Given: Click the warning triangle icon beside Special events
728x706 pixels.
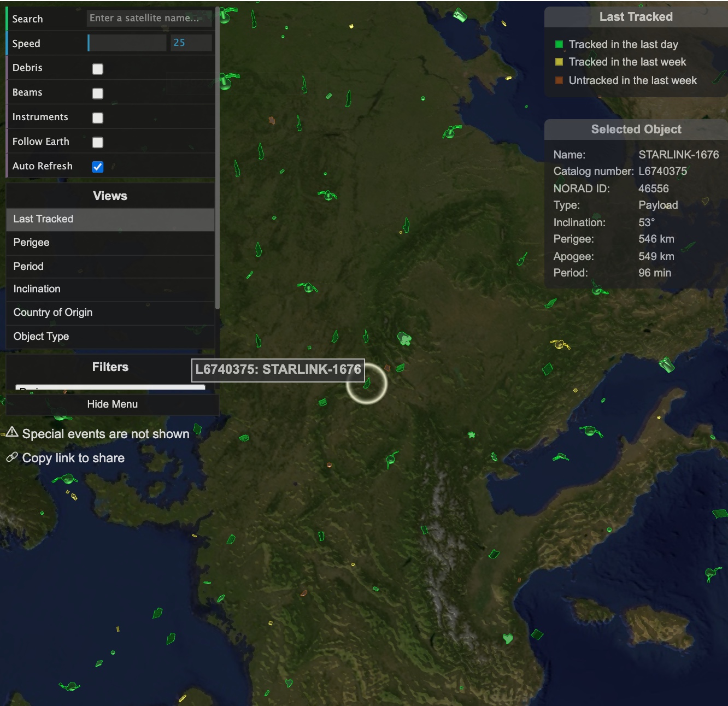Looking at the screenshot, I should tap(12, 432).
